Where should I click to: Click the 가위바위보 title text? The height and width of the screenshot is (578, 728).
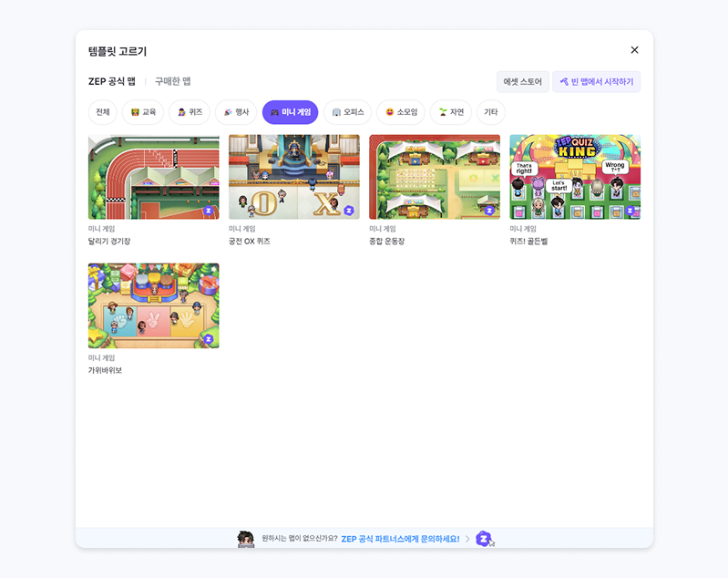point(105,370)
